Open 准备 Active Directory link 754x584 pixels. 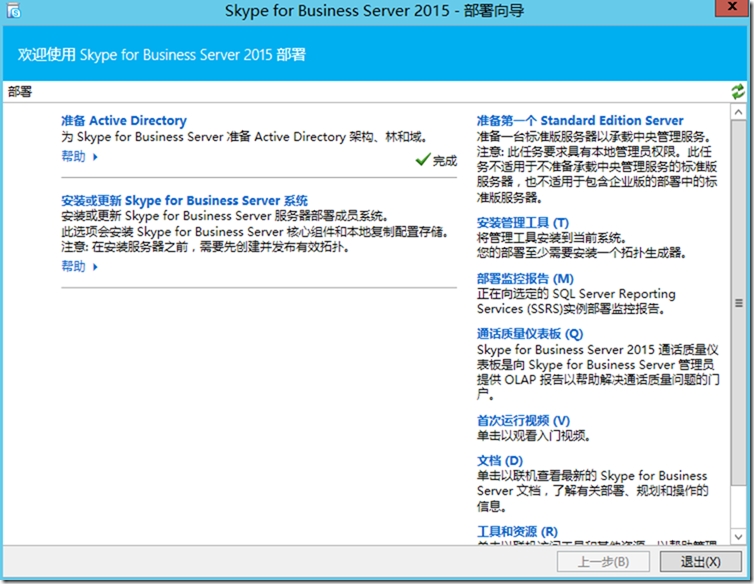click(124, 120)
